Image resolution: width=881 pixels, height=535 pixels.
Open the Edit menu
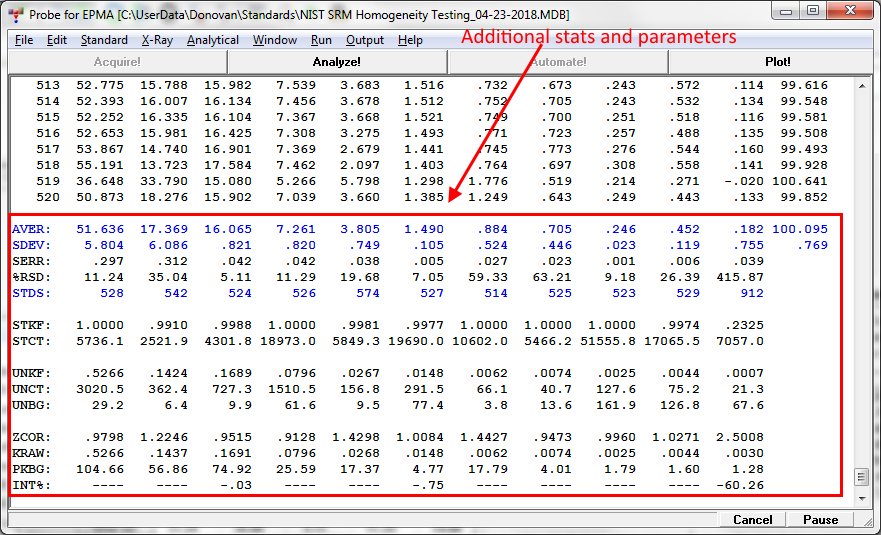[x=57, y=40]
